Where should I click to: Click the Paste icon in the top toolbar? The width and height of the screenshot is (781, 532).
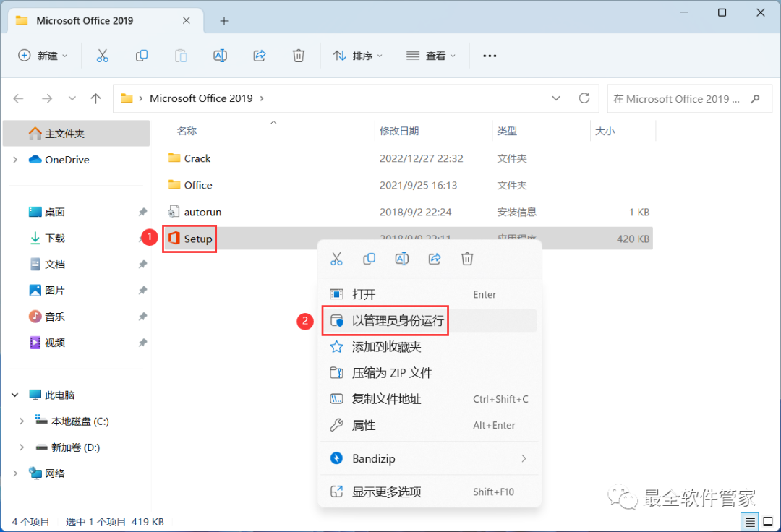(x=181, y=56)
